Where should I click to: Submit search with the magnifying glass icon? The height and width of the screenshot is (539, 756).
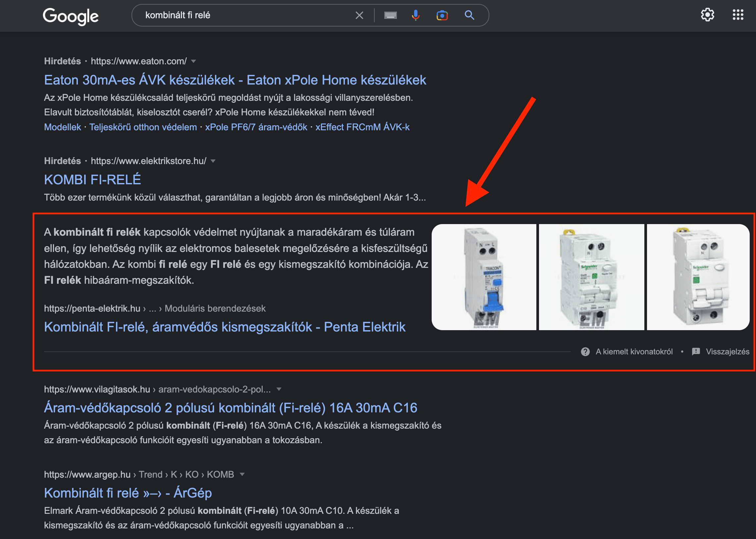click(469, 15)
